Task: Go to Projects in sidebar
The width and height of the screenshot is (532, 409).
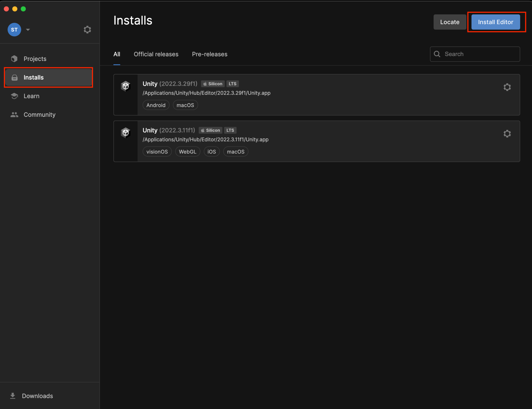Action: pyautogui.click(x=49, y=59)
